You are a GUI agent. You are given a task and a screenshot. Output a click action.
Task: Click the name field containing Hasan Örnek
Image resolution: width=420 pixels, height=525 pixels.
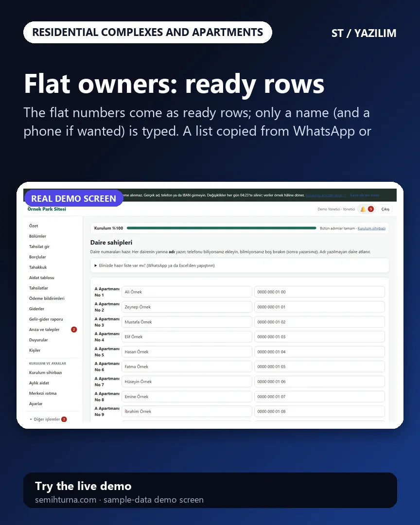click(187, 352)
